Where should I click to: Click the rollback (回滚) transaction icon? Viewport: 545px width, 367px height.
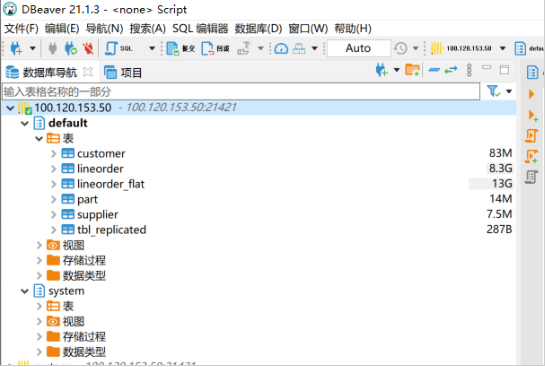click(215, 49)
